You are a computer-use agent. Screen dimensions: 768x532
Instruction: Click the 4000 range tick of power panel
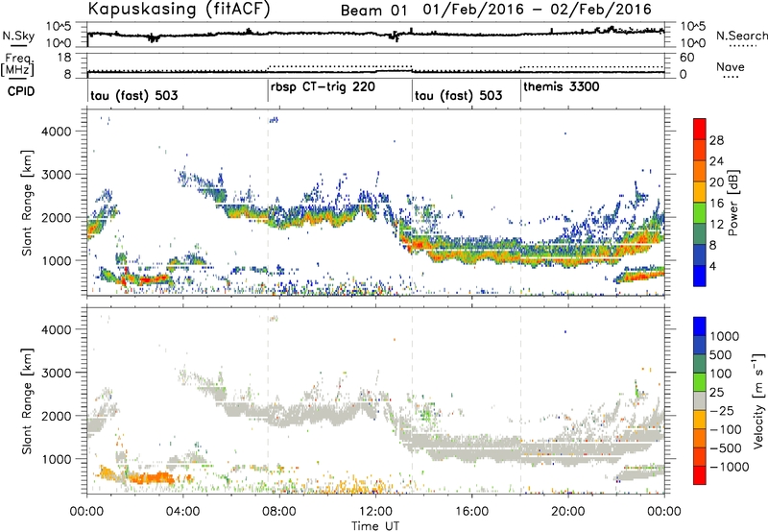(x=57, y=132)
